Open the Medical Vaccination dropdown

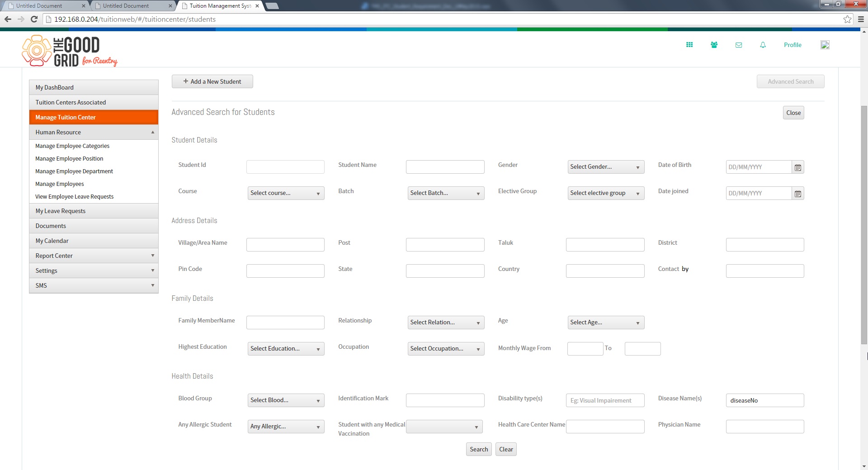coord(444,427)
